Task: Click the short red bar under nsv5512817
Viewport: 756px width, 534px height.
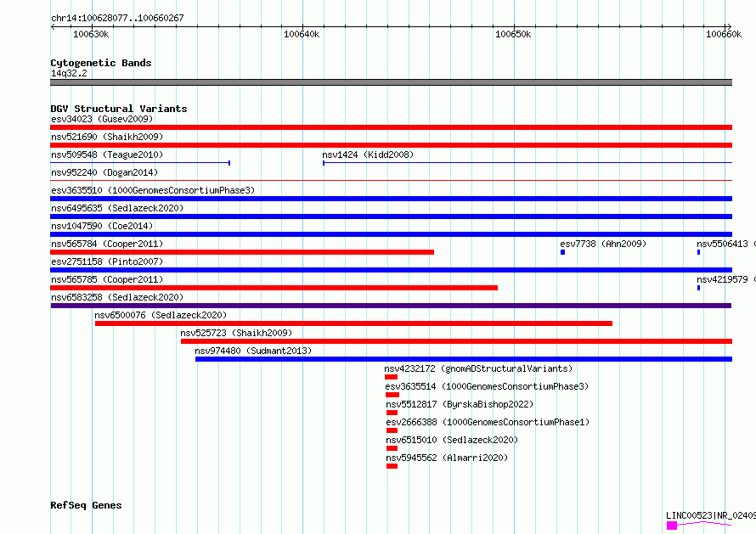Action: point(392,413)
